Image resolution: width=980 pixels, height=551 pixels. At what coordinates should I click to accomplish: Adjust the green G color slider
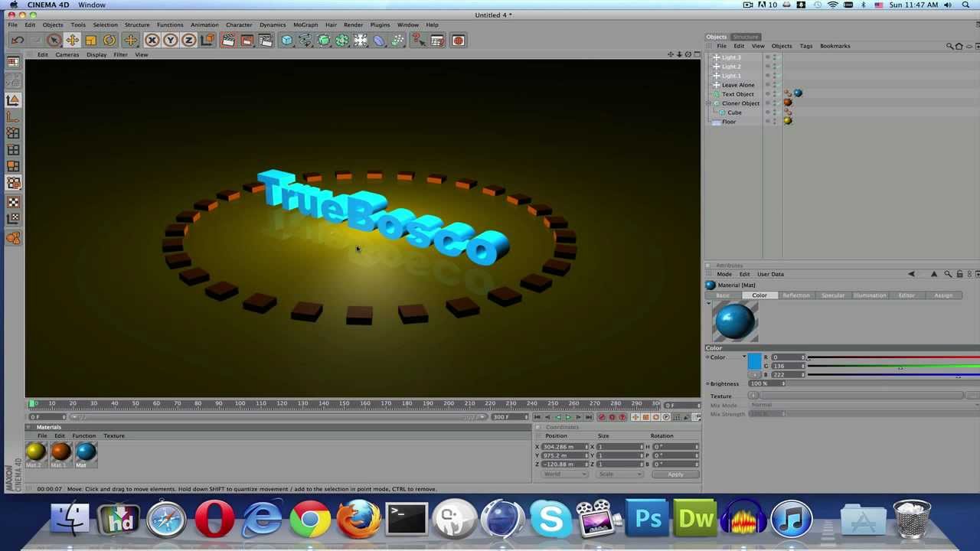click(893, 367)
